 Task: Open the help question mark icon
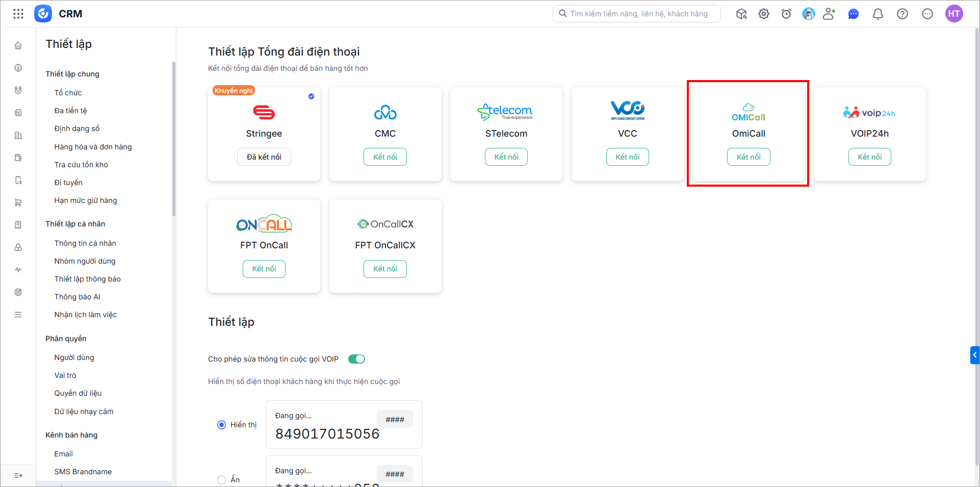pos(902,14)
